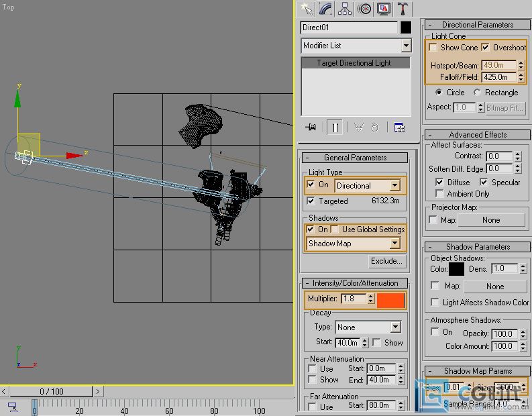Click the Contrast value field
Screen dimensions: 532x416
pyautogui.click(x=499, y=156)
